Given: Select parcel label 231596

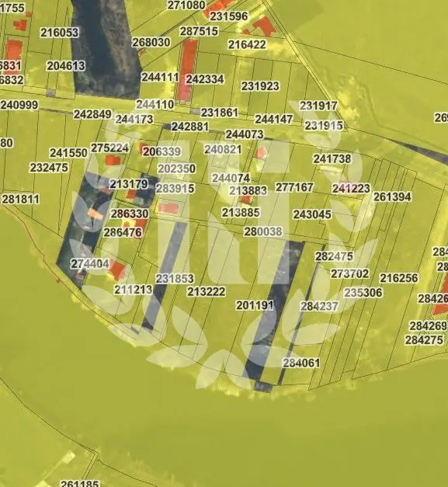Looking at the screenshot, I should click(x=229, y=16).
